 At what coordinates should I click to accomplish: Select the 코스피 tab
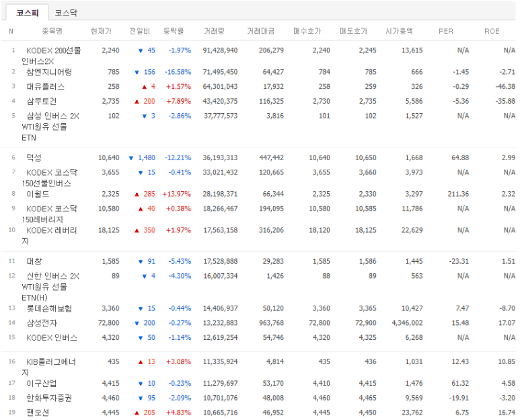click(28, 13)
